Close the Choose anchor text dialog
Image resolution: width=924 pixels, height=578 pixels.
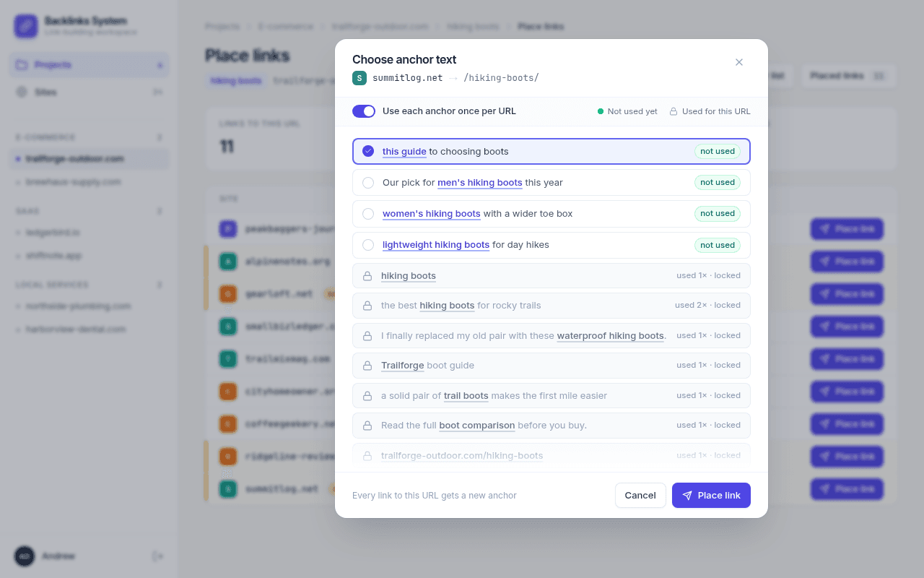(738, 62)
